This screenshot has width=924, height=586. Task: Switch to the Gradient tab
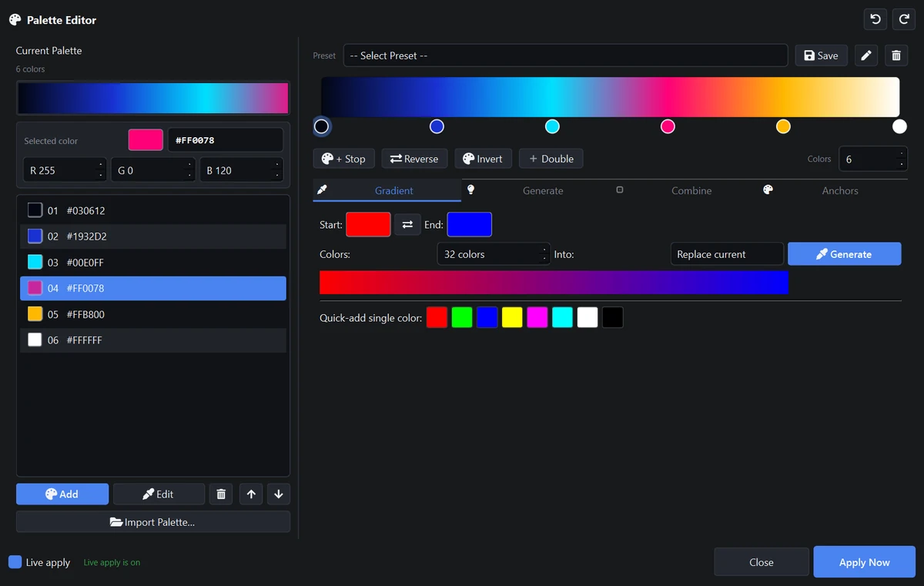pos(387,190)
